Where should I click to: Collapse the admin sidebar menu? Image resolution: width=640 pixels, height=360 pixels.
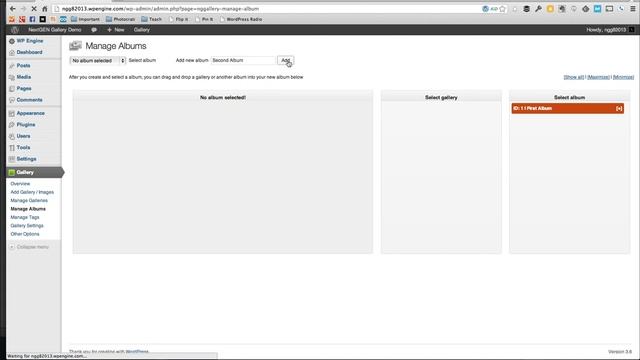tap(29, 247)
